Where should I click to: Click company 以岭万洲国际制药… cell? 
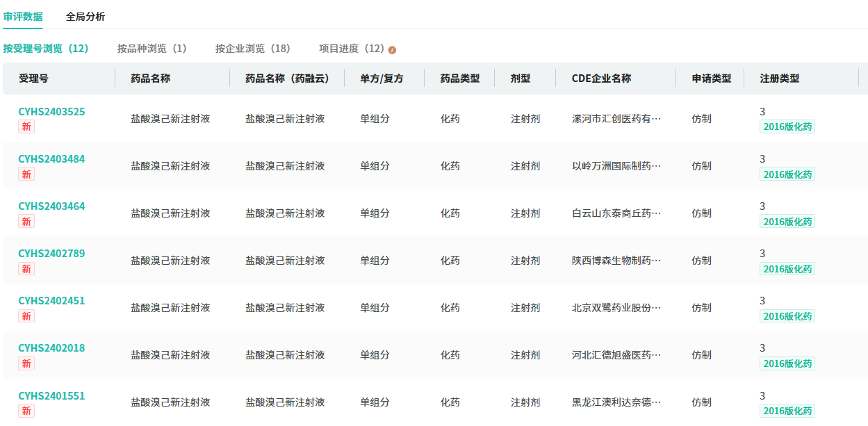tap(616, 166)
